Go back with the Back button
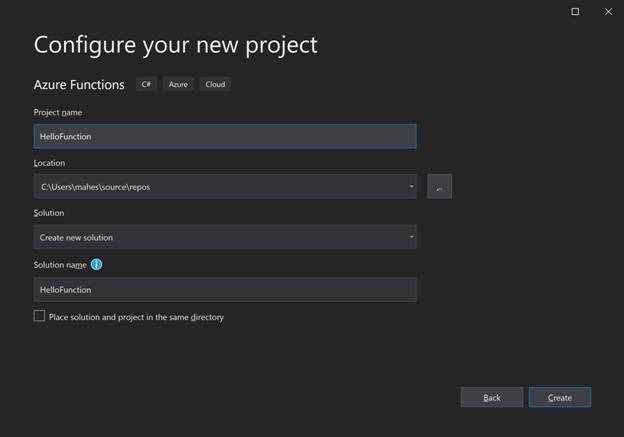The image size is (624, 437). tap(492, 397)
